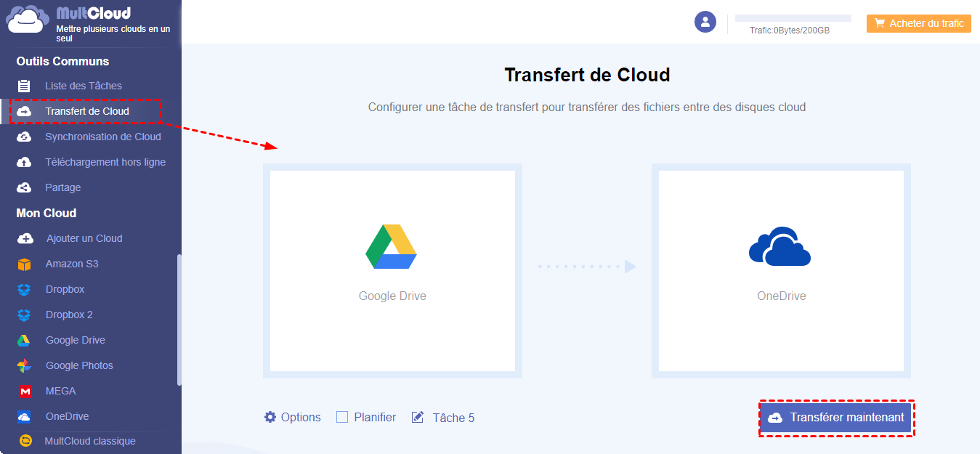
Task: Click Transférer maintenant button
Action: coord(836,418)
